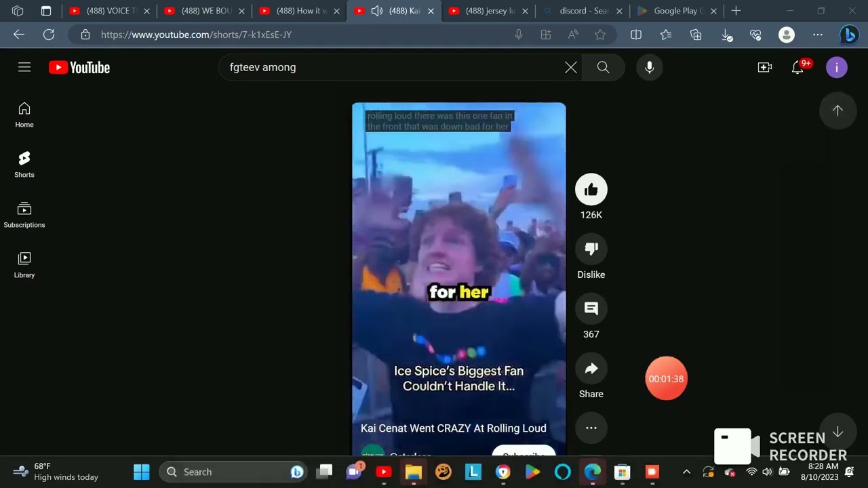Open Windows Start menu
This screenshot has width=868, height=488.
142,472
